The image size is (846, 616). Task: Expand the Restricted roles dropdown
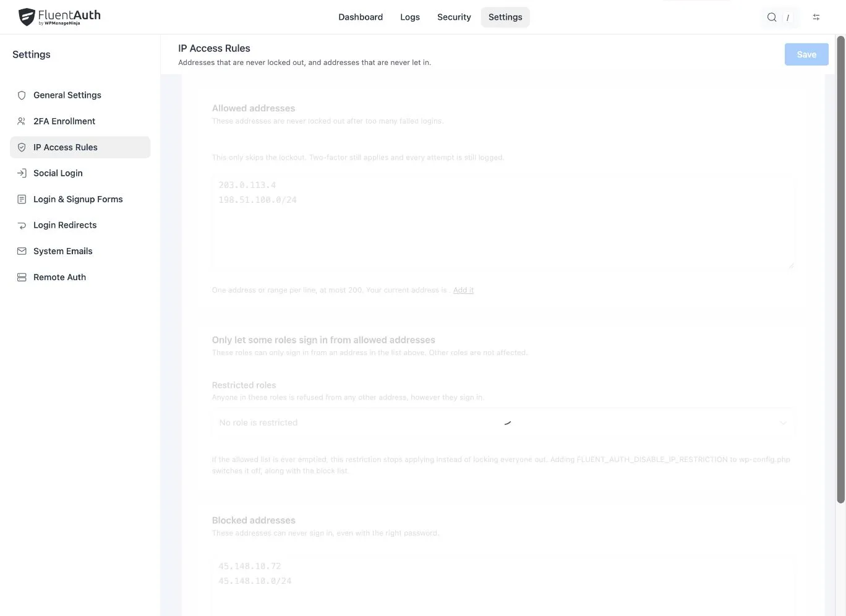pos(503,422)
